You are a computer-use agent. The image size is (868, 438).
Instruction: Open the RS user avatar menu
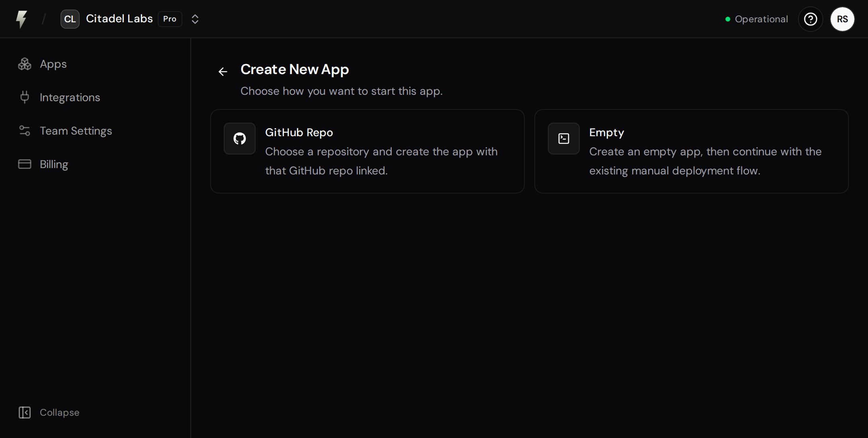(x=842, y=19)
